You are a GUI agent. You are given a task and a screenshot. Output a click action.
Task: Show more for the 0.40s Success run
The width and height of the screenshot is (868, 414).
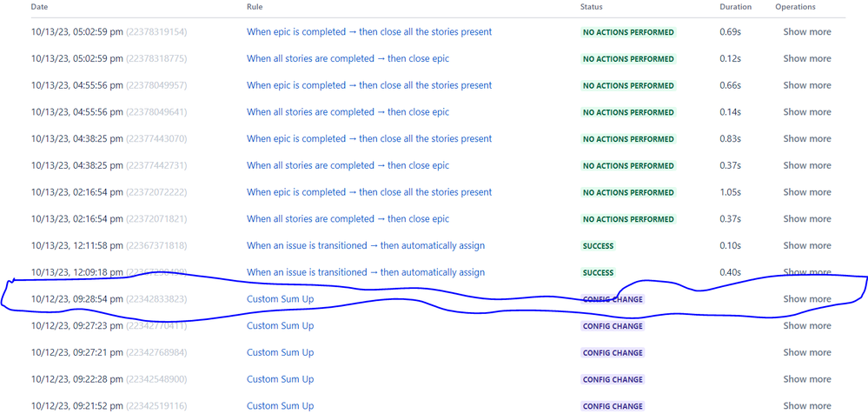click(x=807, y=272)
